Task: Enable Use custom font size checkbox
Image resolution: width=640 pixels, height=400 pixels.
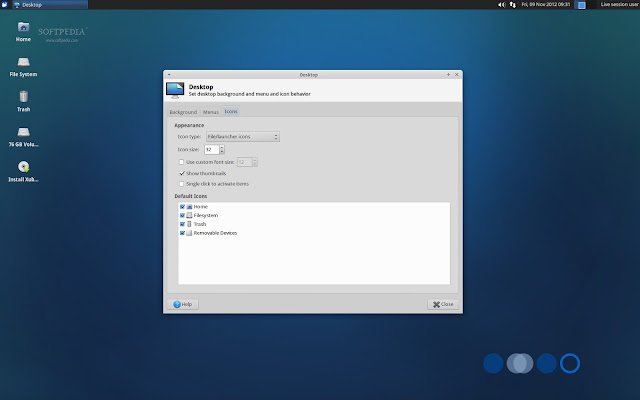Action: pos(182,162)
